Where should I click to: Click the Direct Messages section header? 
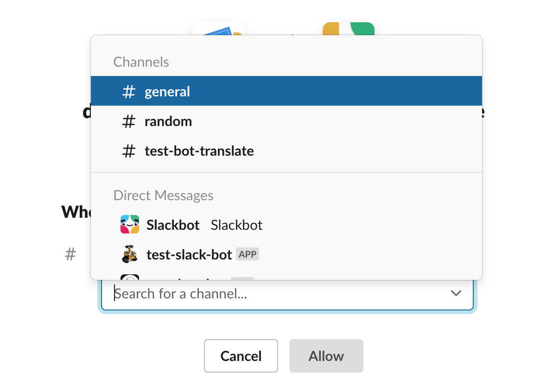pos(164,196)
